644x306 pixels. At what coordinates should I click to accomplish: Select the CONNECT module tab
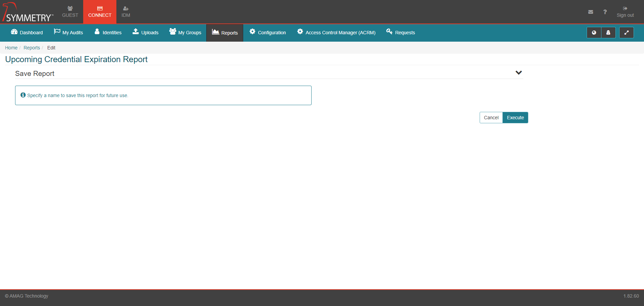coord(100,12)
